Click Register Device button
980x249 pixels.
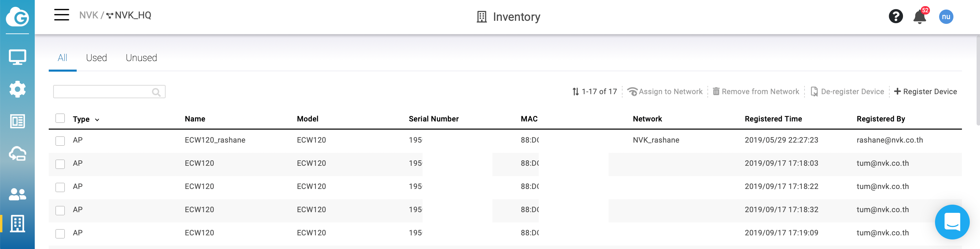click(925, 92)
